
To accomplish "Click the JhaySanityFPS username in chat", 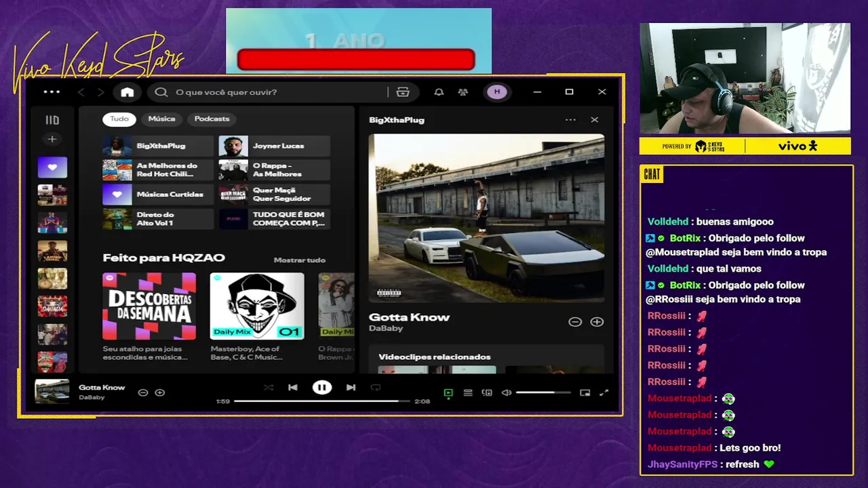I will click(682, 464).
